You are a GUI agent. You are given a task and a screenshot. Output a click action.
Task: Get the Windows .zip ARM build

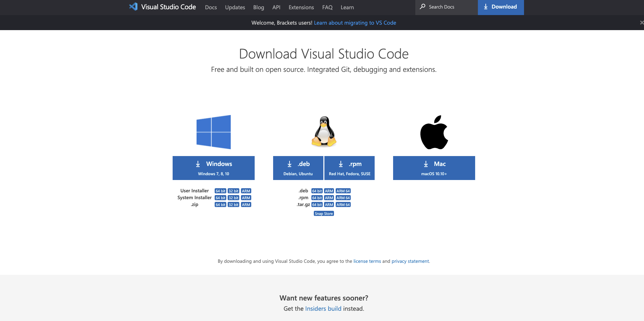click(x=246, y=205)
